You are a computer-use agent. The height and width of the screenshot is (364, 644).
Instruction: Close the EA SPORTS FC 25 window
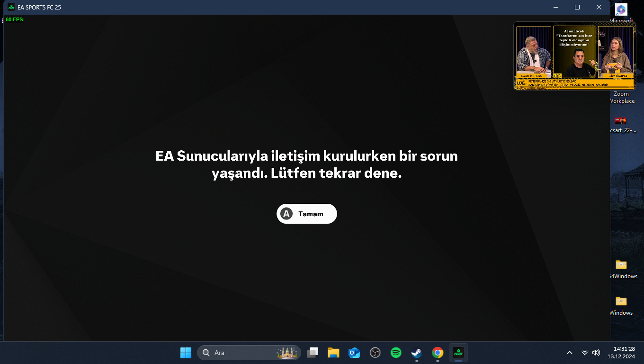(x=599, y=7)
